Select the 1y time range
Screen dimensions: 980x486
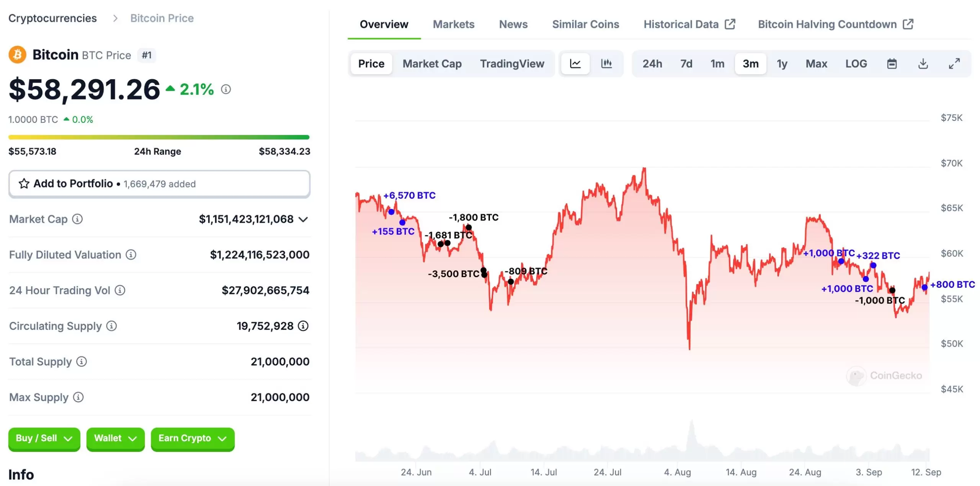[x=782, y=64]
